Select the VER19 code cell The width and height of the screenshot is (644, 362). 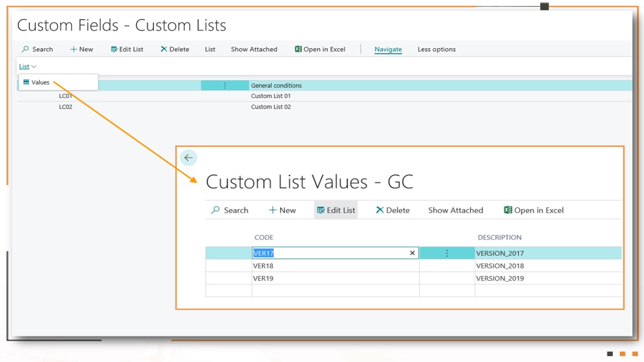(336, 279)
